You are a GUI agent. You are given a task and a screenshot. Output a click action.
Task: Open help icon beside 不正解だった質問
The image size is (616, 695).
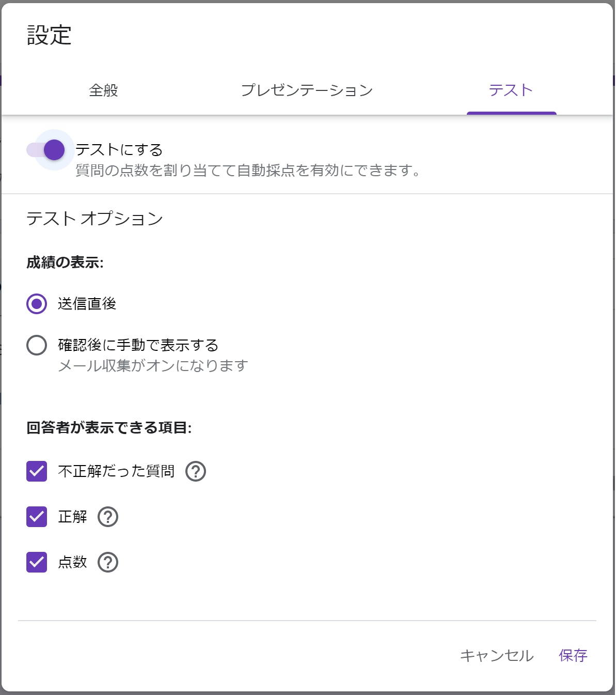point(196,471)
